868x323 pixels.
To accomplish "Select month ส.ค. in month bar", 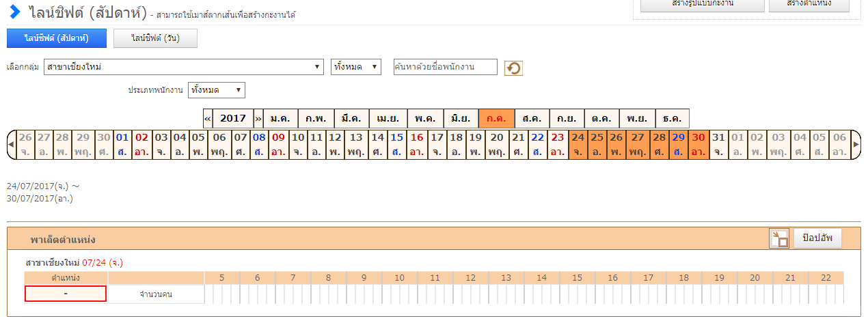I will point(532,118).
